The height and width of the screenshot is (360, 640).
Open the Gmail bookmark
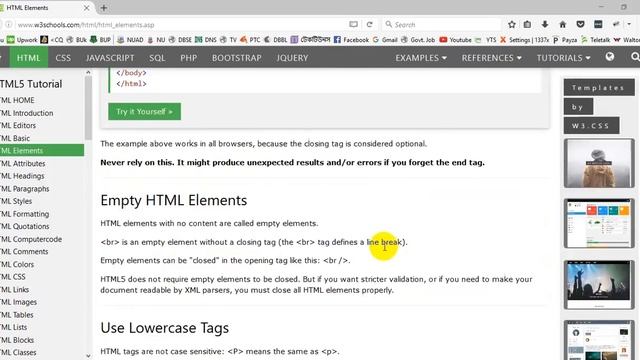coord(385,40)
